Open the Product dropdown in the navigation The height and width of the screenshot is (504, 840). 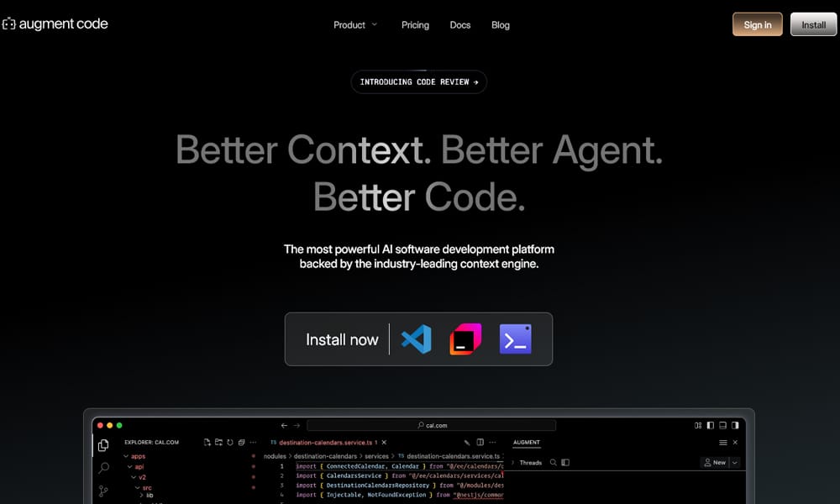point(350,25)
